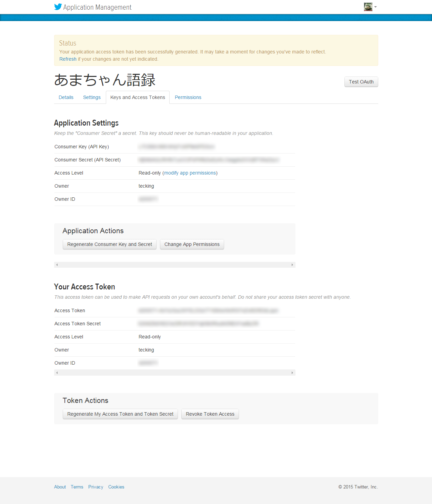Click right arrow of access token scrollbar
This screenshot has width=432, height=504.
coord(292,373)
